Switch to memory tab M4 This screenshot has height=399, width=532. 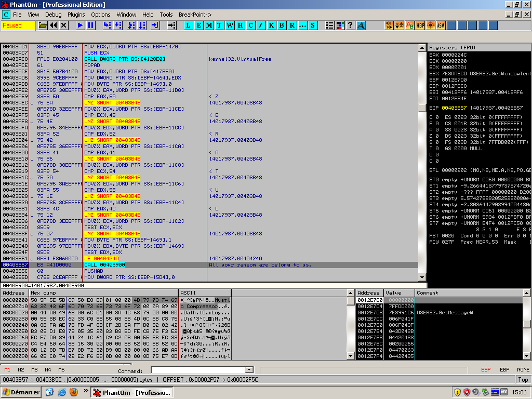point(48,370)
